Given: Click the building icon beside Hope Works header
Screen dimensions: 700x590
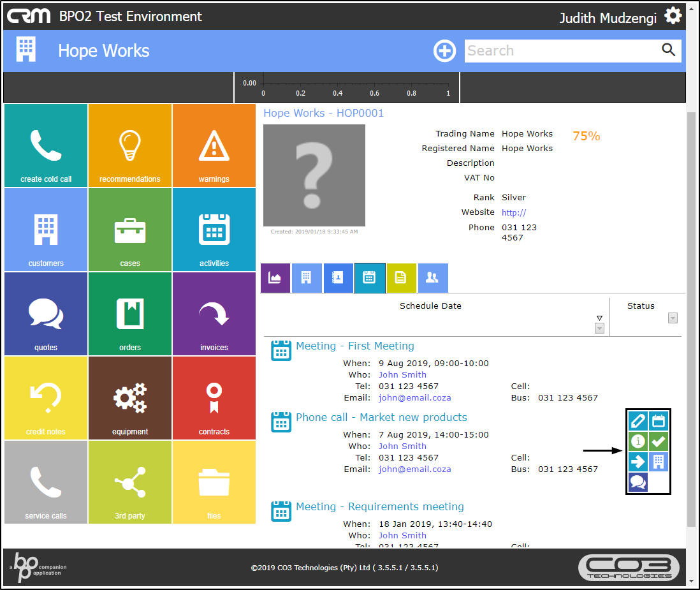Looking at the screenshot, I should pyautogui.click(x=26, y=49).
